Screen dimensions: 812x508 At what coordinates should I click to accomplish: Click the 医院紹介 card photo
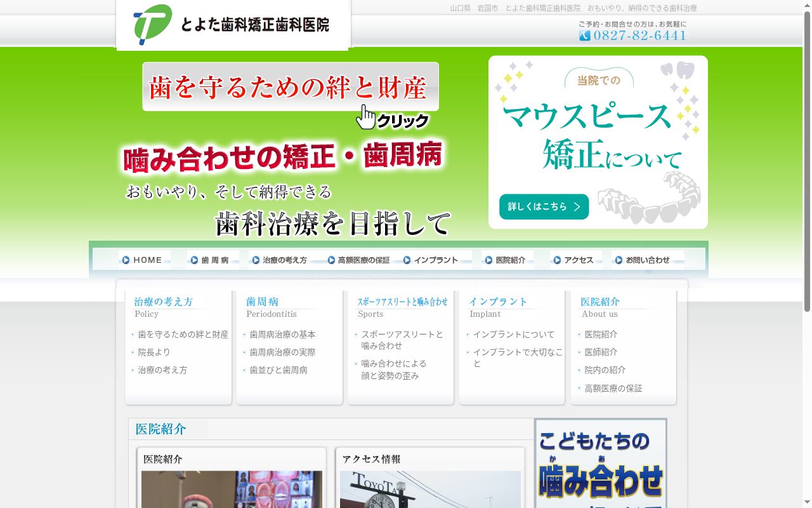(232, 489)
